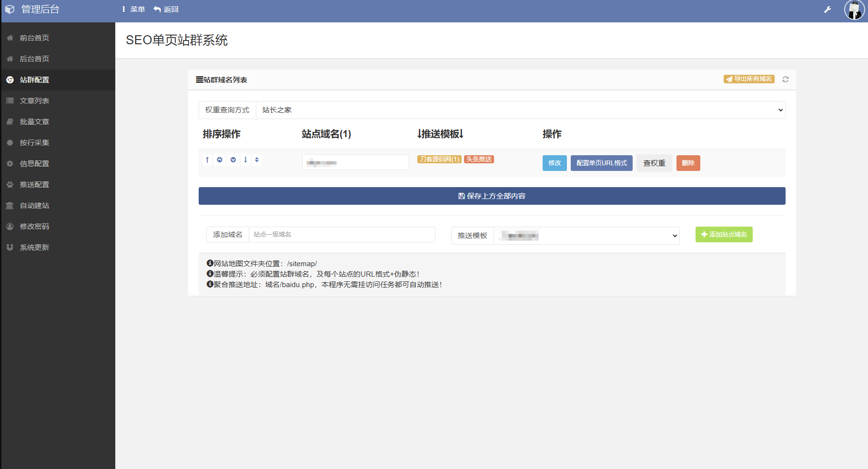Open the 站群配置 sidebar section

(x=34, y=80)
